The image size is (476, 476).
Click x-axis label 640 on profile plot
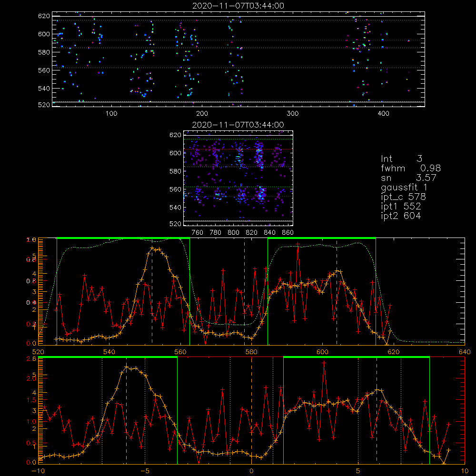[x=465, y=352]
